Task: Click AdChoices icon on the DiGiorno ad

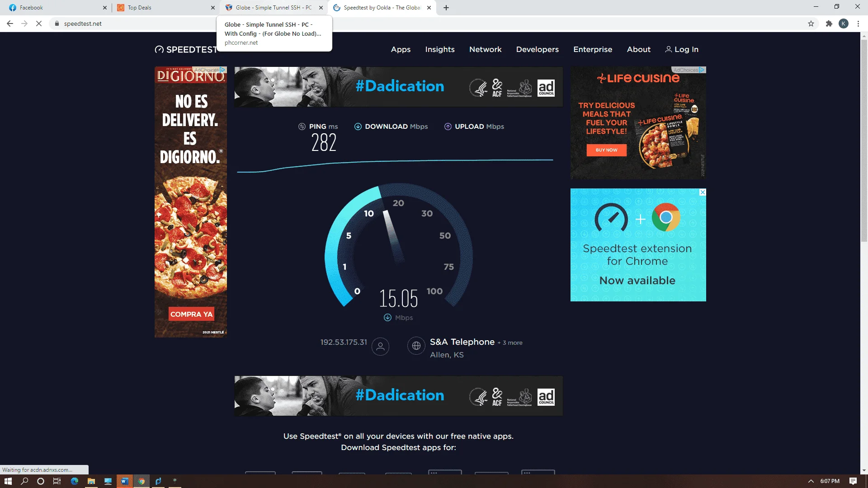Action: 223,70
